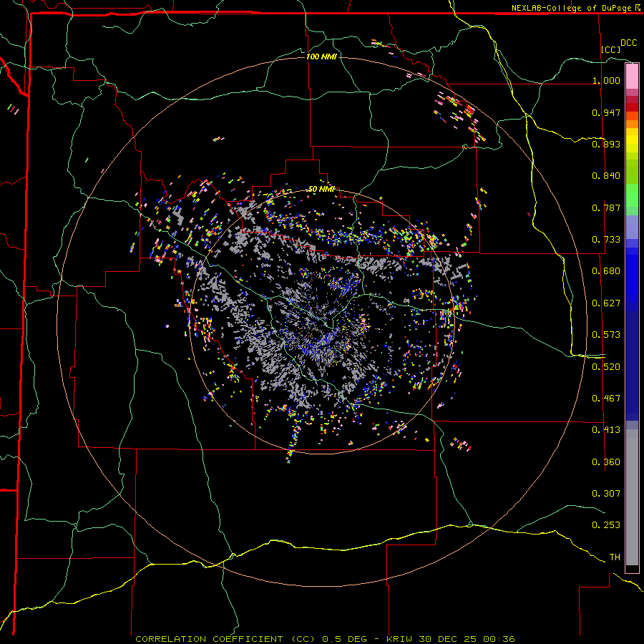
Task: Click the TH threshold label
Action: click(x=615, y=557)
